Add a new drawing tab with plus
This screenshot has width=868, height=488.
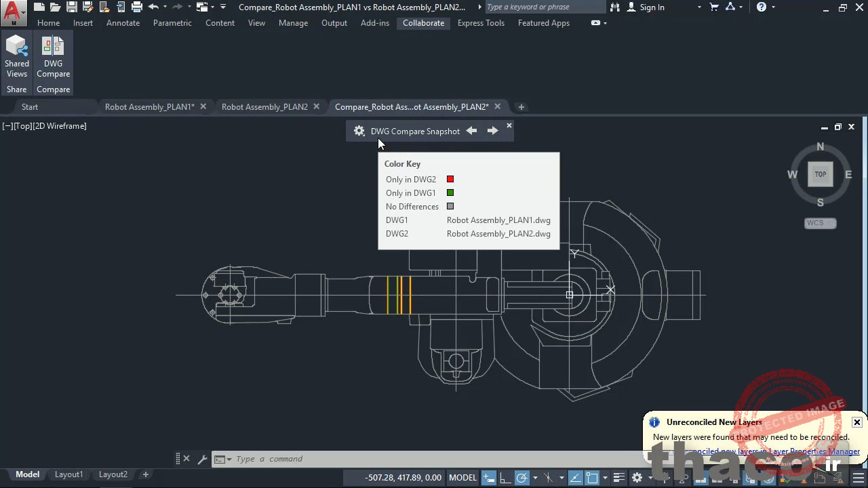521,107
